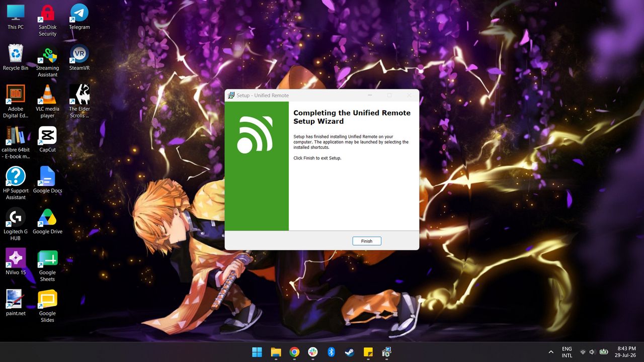Minimize the Unified Remote Setup window
Viewport: 644px width, 362px height.
pyautogui.click(x=370, y=95)
